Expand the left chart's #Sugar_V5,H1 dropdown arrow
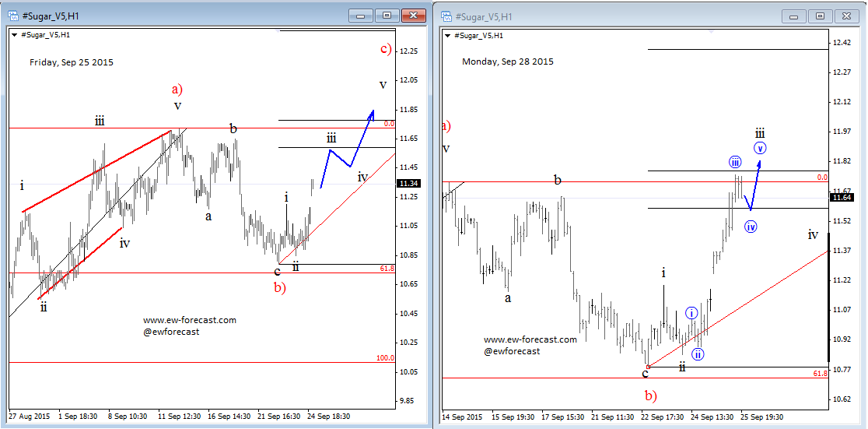The width and height of the screenshot is (868, 429). 14,34
